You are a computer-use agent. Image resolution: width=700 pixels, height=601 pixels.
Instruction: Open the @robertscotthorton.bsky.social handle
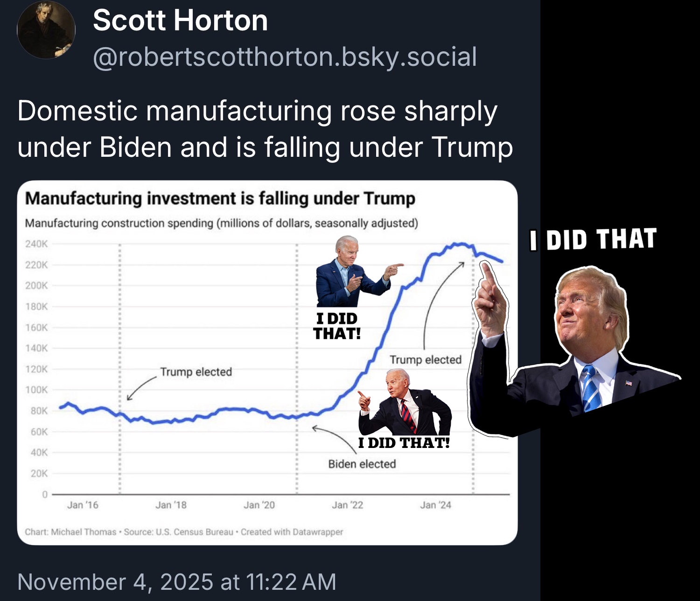coord(285,57)
